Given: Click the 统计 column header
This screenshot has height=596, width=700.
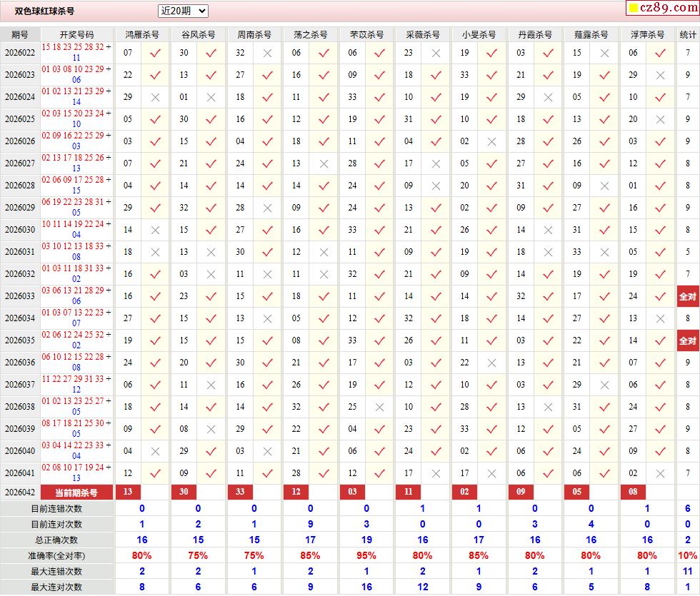Looking at the screenshot, I should [x=687, y=34].
